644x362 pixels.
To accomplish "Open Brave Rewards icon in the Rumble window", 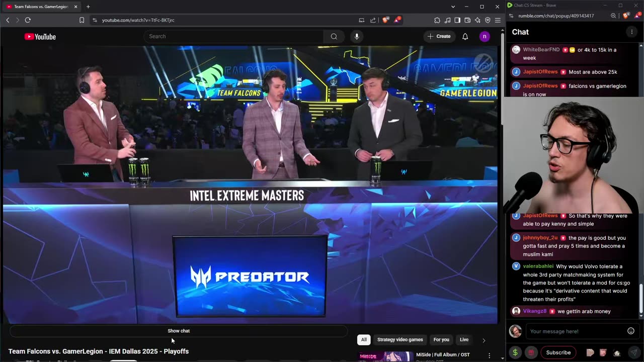I will pyautogui.click(x=637, y=16).
